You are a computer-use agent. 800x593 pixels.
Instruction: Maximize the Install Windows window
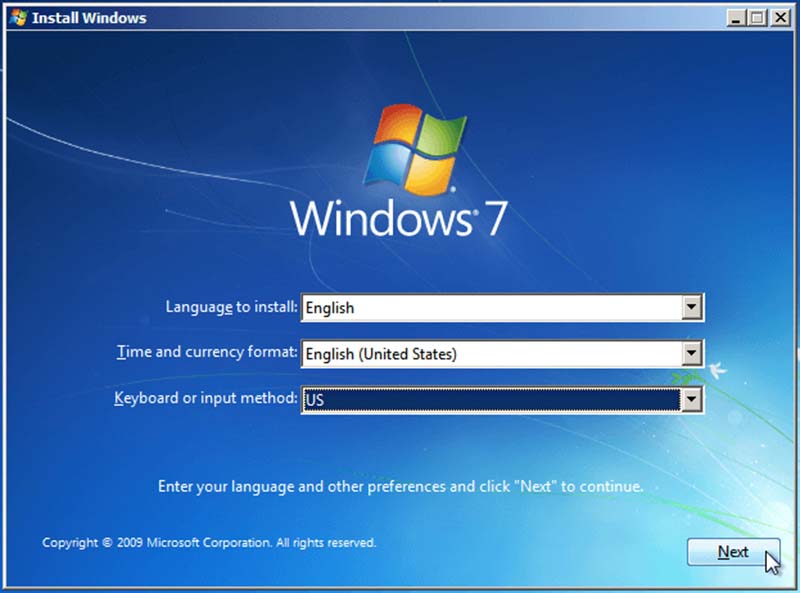coord(758,18)
